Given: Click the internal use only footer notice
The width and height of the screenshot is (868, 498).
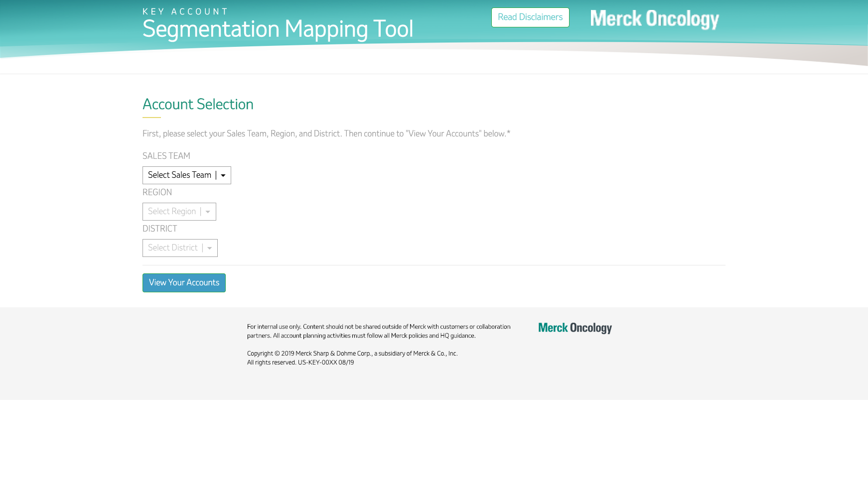Looking at the screenshot, I should (x=378, y=331).
